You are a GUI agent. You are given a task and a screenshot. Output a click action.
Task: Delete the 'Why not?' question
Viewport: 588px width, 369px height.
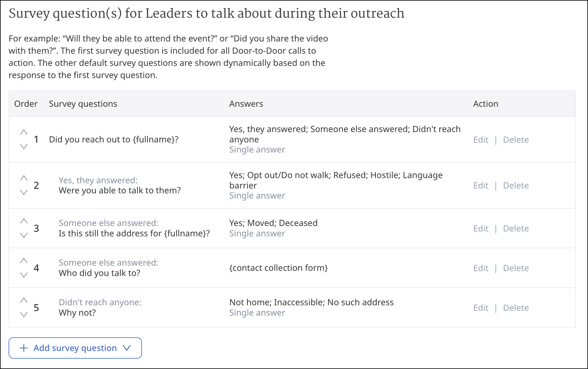[516, 308]
